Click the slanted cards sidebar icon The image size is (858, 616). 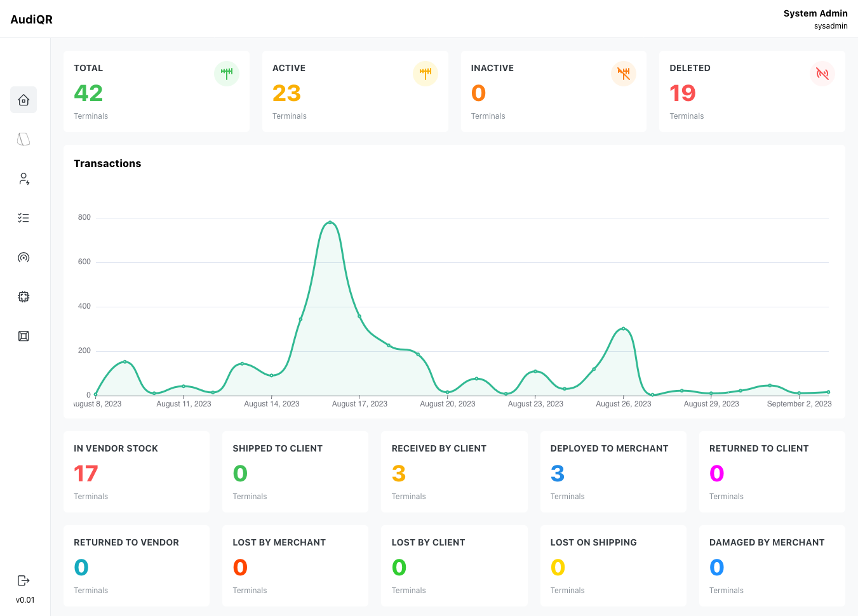click(23, 139)
